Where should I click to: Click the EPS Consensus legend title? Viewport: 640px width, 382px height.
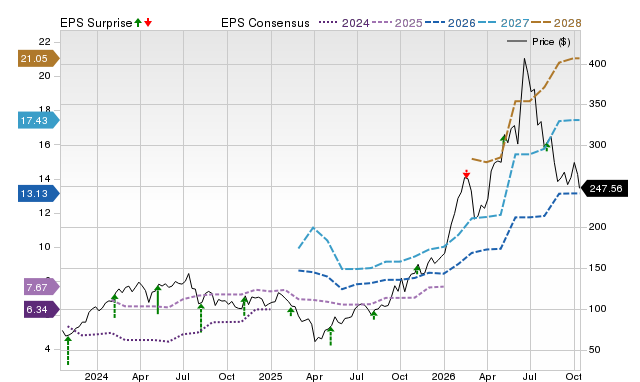pyautogui.click(x=265, y=23)
